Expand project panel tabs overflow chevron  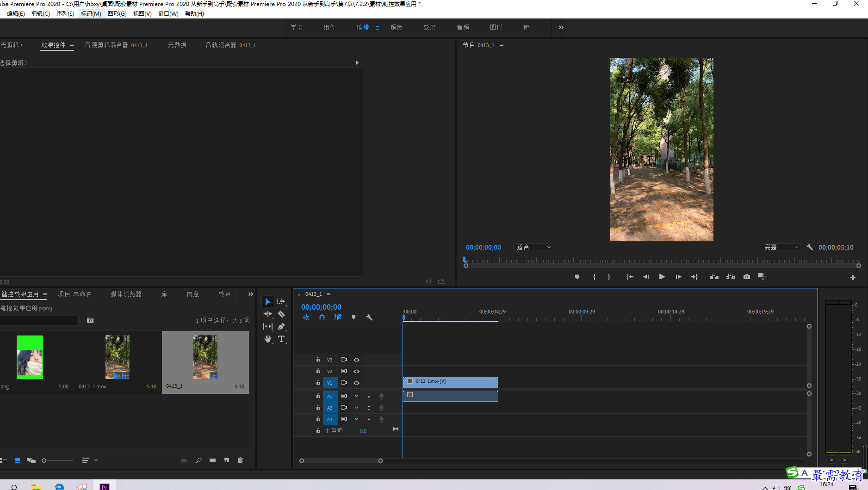coord(251,294)
